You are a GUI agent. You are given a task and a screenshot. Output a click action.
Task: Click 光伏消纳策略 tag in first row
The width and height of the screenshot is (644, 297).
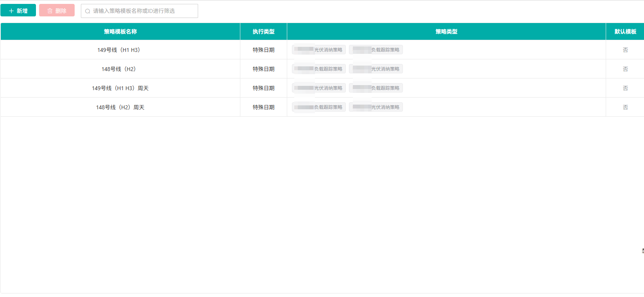click(319, 50)
